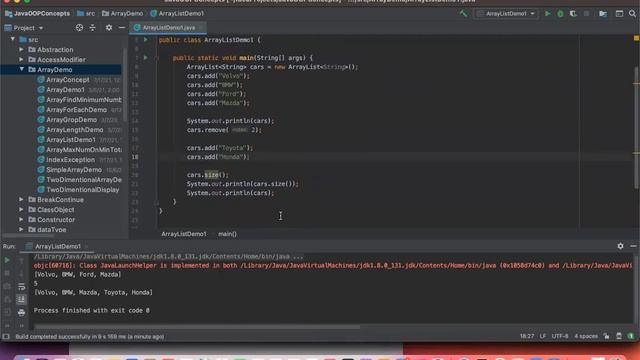Run with coverage icon in toolbar

(x=573, y=13)
